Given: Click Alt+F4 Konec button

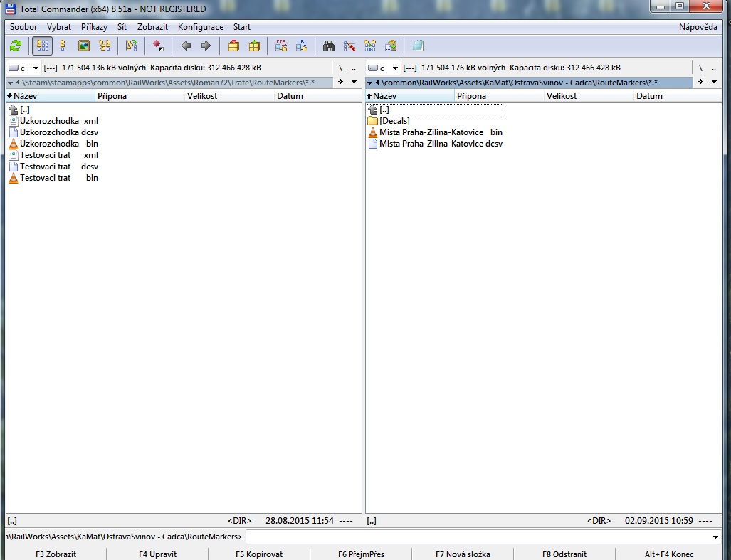Looking at the screenshot, I should tap(669, 554).
